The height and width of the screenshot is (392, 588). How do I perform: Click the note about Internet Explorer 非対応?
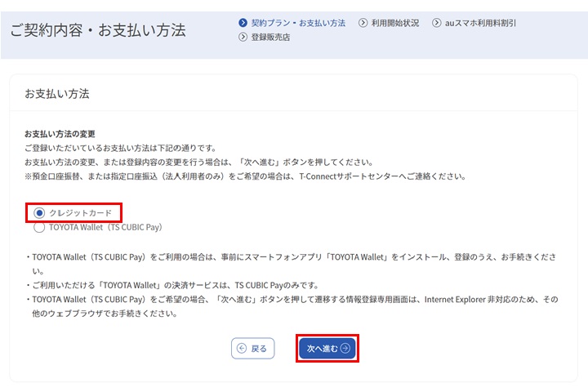(x=292, y=306)
